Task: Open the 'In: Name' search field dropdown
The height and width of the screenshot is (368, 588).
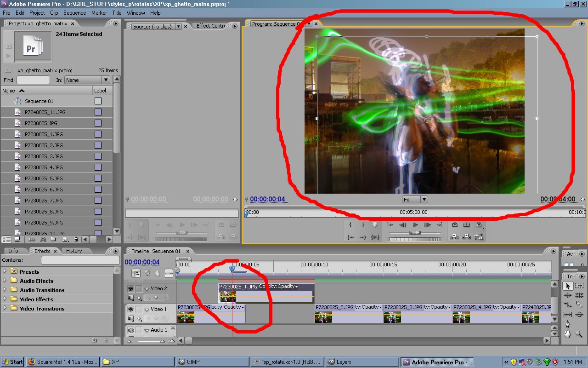Action: click(x=107, y=80)
